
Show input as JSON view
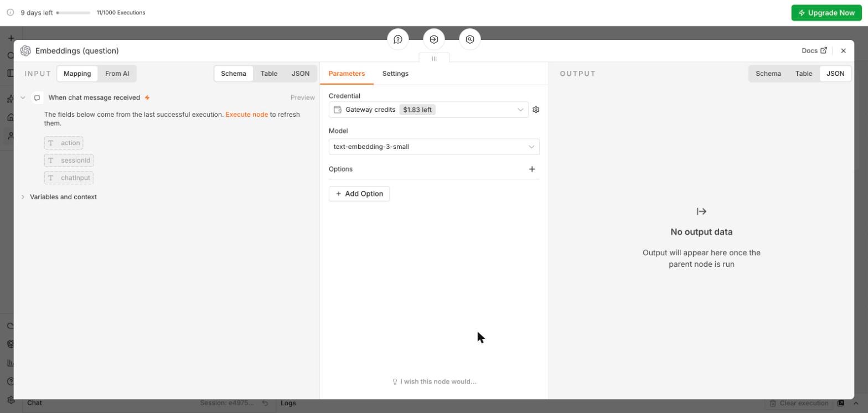tap(301, 74)
